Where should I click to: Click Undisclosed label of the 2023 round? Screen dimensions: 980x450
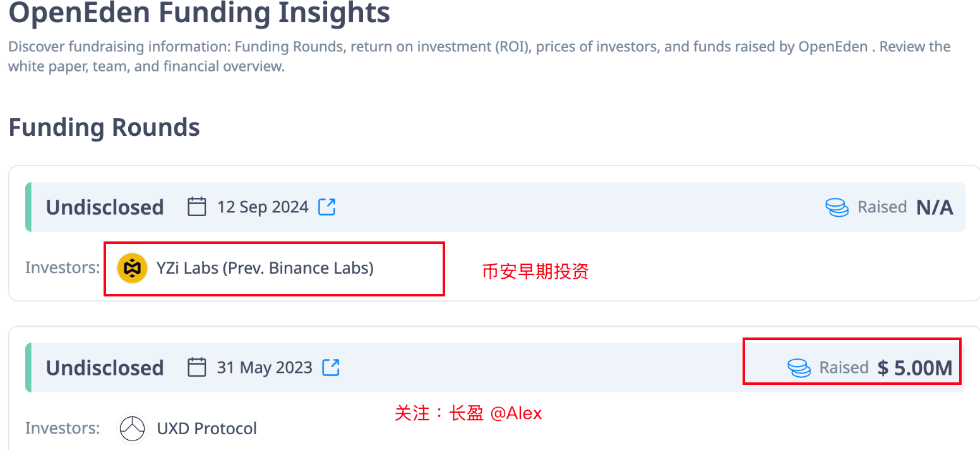click(x=105, y=368)
